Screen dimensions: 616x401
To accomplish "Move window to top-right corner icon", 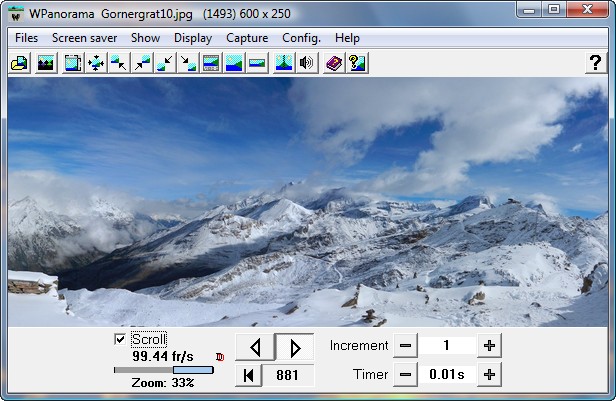I will 142,63.
